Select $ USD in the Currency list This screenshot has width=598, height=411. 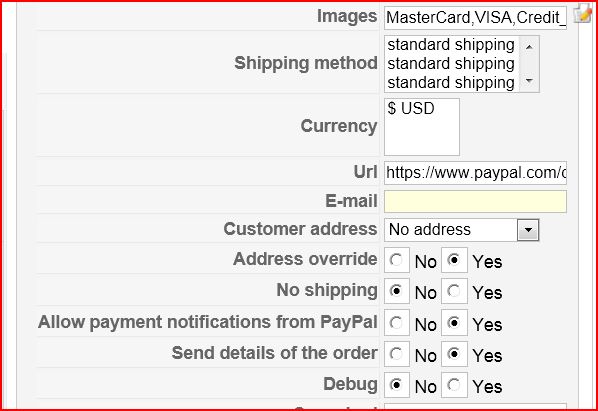point(411,108)
